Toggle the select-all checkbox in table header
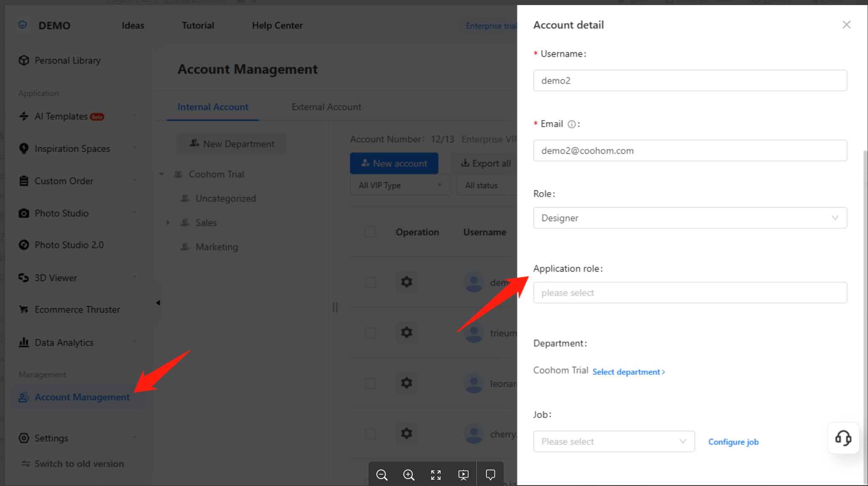This screenshot has width=868, height=486. tap(370, 232)
